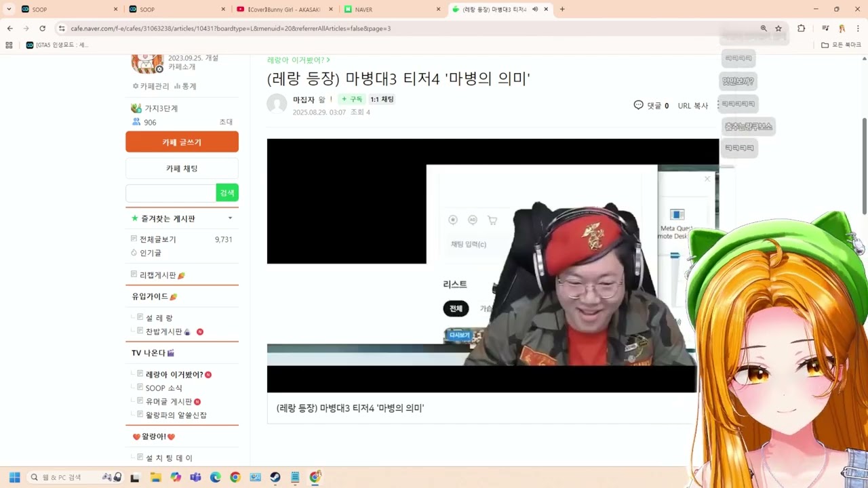
Task: Open the SOOP 소식 board
Action: click(x=164, y=388)
